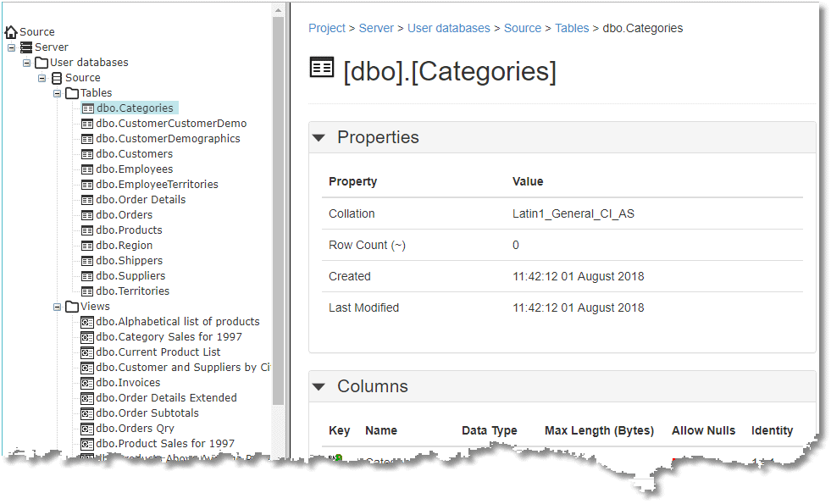The width and height of the screenshot is (831, 504).
Task: Click table icon in [dbo].[Categories] heading
Action: point(322,68)
